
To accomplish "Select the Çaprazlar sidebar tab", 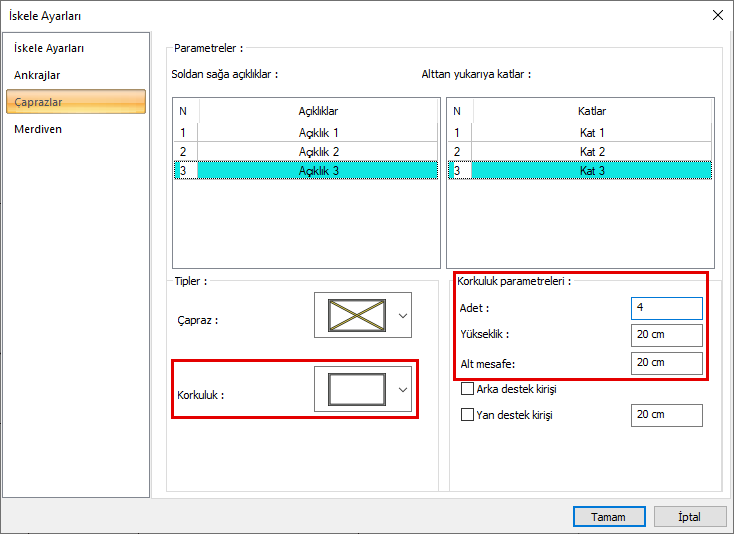I will [76, 102].
